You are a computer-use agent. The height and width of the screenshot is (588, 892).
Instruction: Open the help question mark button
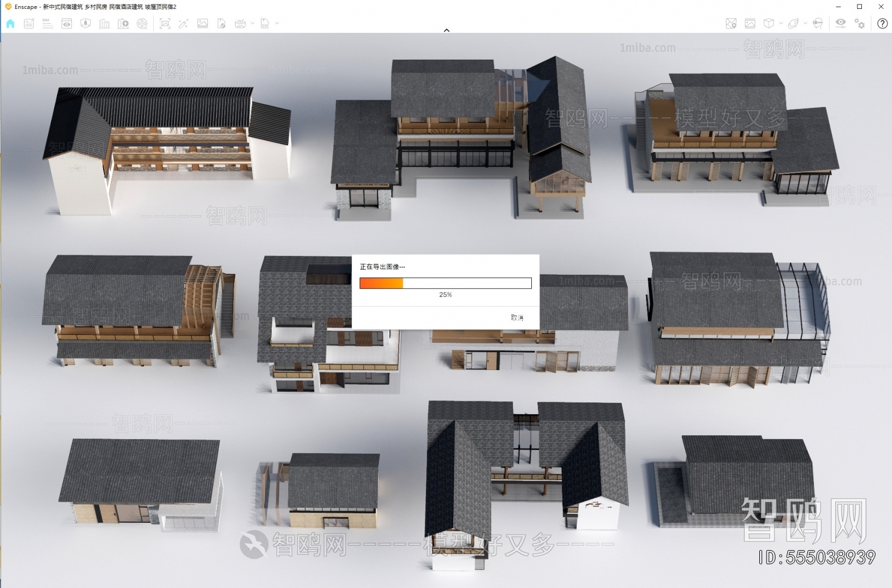[x=882, y=23]
